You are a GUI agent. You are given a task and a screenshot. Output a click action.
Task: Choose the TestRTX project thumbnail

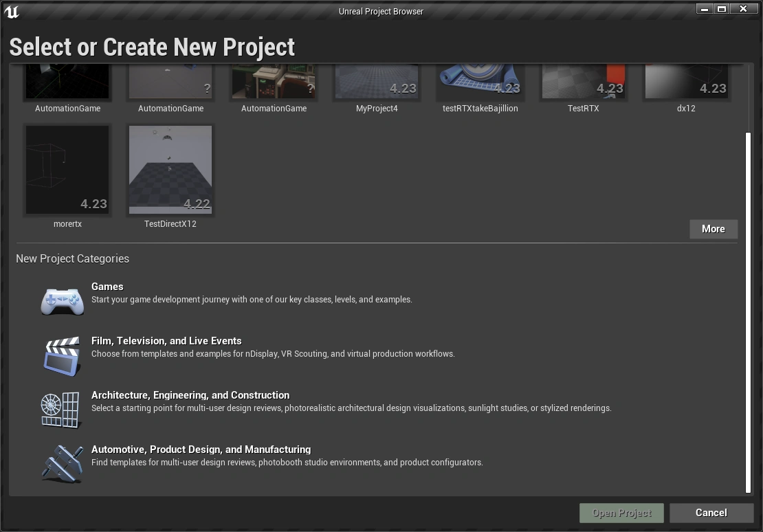(583, 82)
